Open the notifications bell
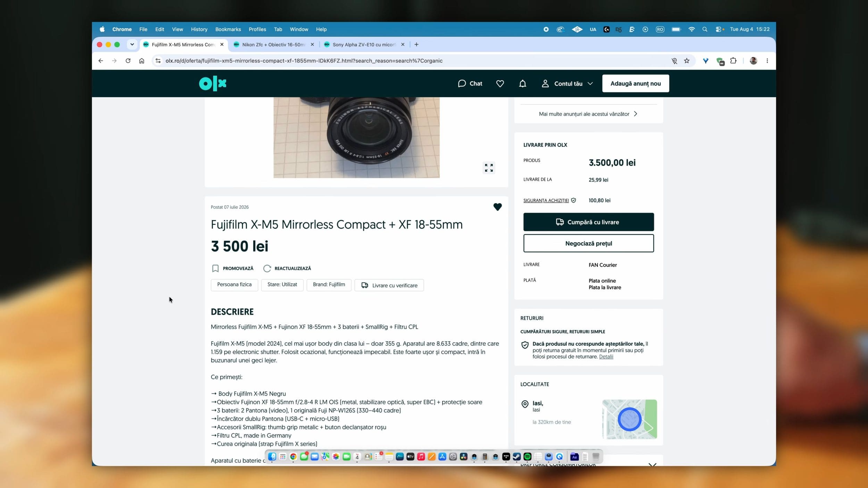This screenshot has height=488, width=868. 523,84
